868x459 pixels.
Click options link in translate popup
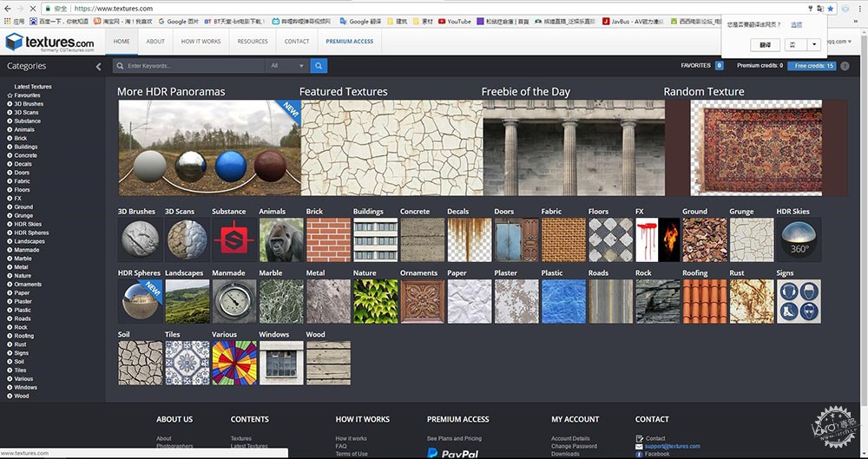coord(796,25)
